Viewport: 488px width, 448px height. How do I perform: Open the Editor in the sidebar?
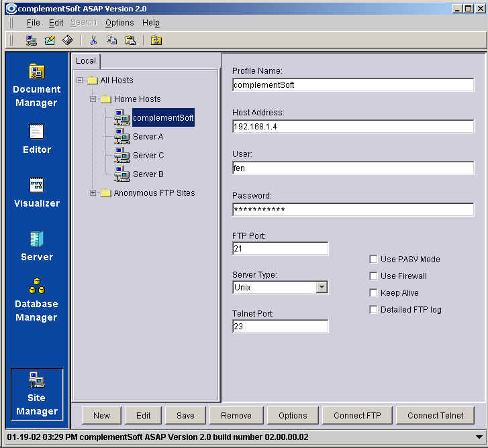pyautogui.click(x=37, y=139)
